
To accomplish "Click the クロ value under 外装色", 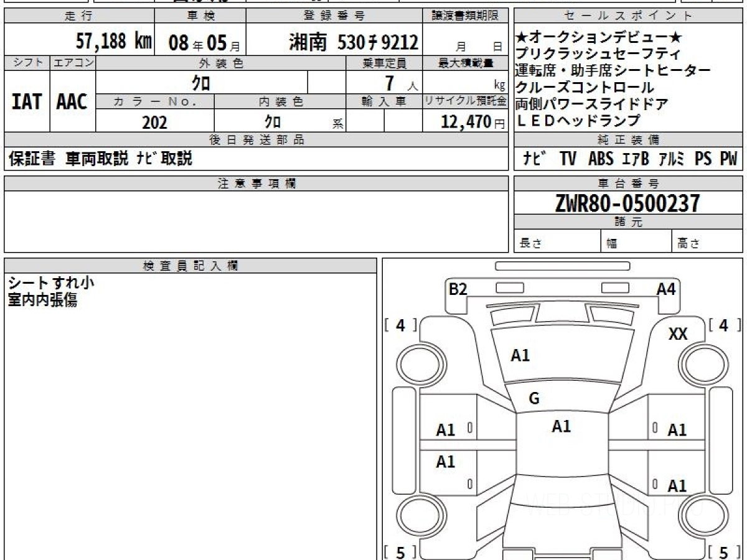I will click(x=201, y=82).
